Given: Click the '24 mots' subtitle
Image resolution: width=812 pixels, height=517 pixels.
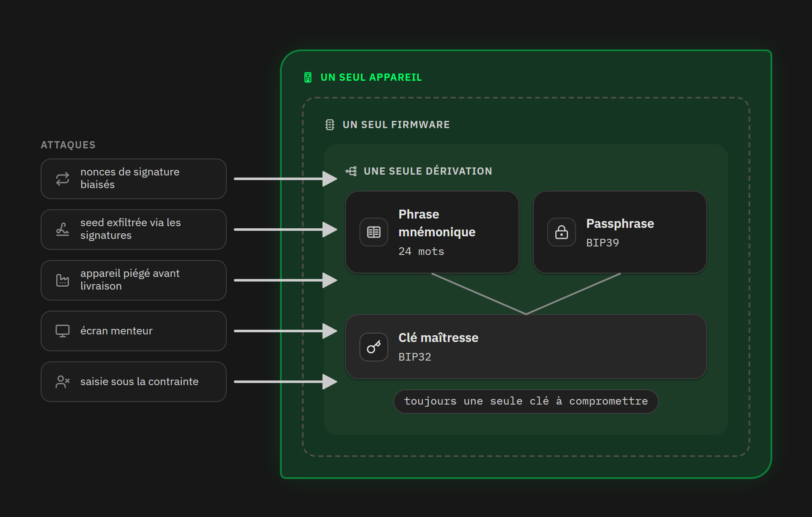Looking at the screenshot, I should pos(421,252).
